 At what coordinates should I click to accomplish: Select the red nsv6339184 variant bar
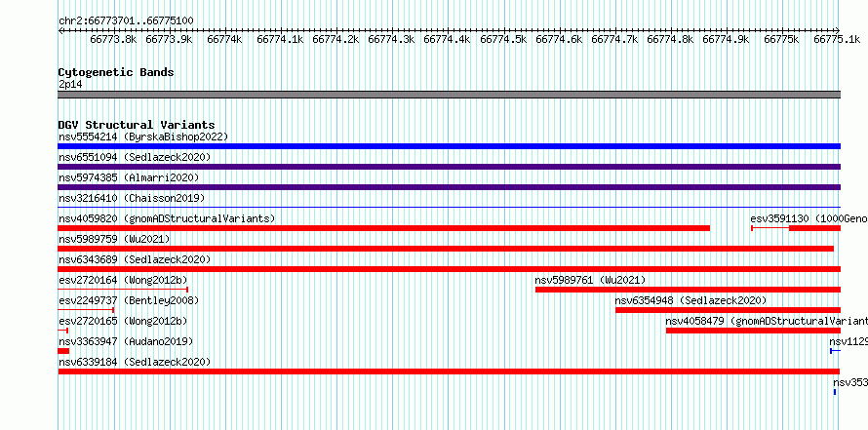coord(449,371)
